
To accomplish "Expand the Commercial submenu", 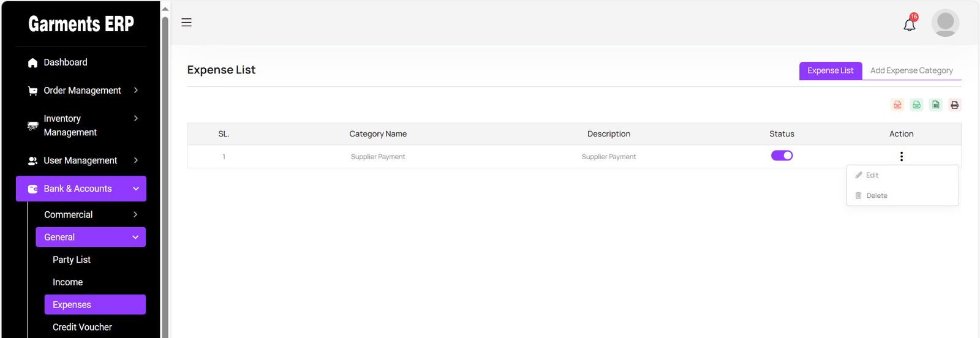I will pos(91,215).
